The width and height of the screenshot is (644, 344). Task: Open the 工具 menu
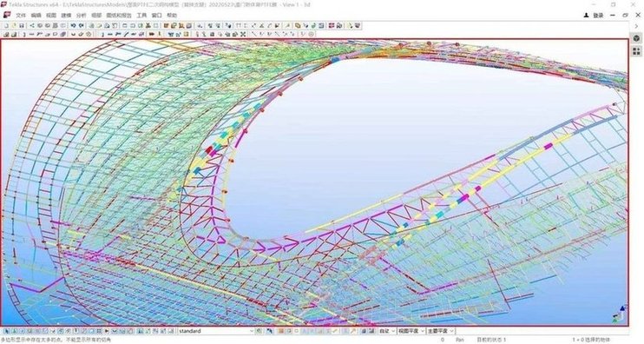[141, 16]
